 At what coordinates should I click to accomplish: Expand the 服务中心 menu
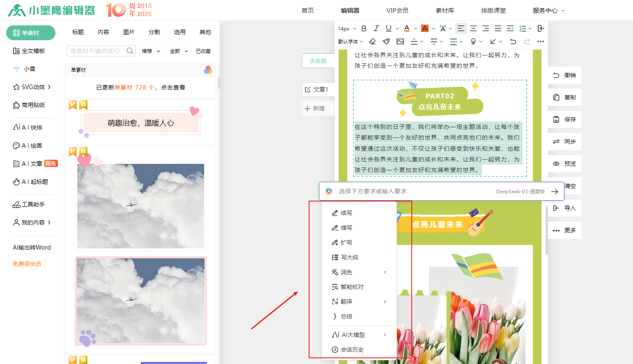tap(549, 11)
